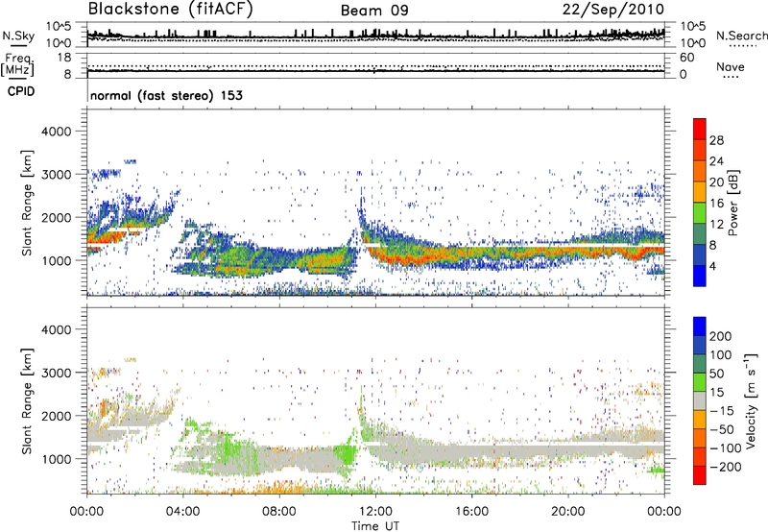Click the 16 label on power color bar
The height and width of the screenshot is (532, 768).
(x=716, y=204)
